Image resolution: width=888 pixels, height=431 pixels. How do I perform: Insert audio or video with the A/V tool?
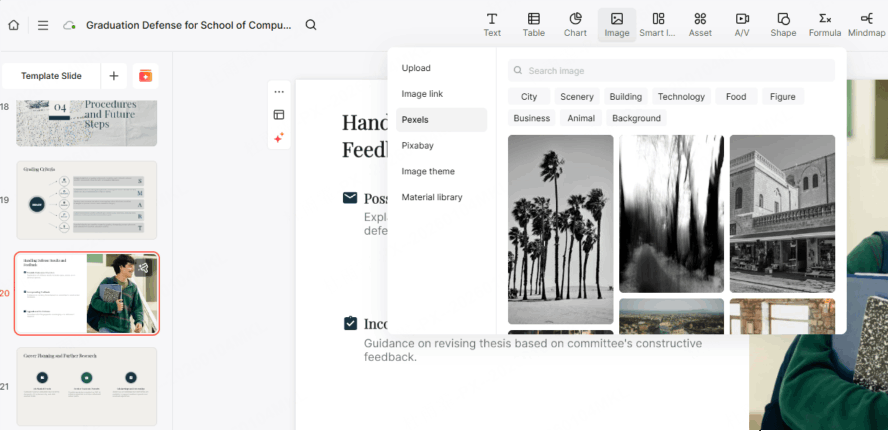[742, 25]
